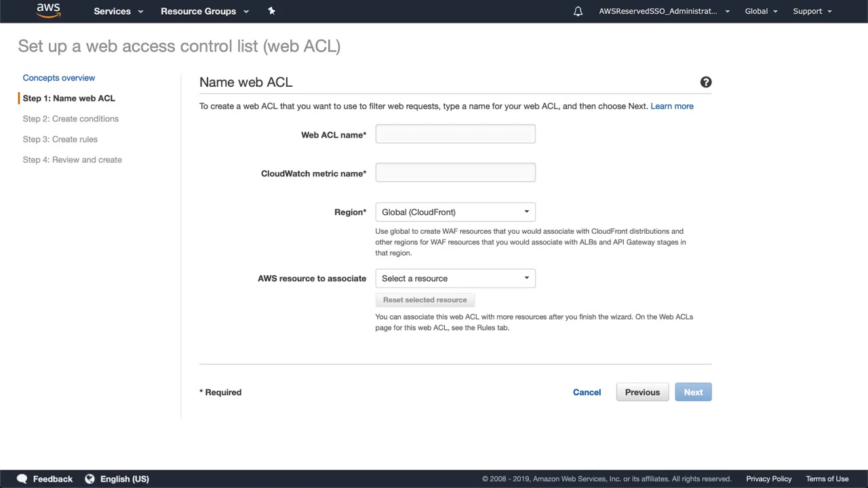
Task: Click the AWS logo home icon
Action: [x=48, y=11]
